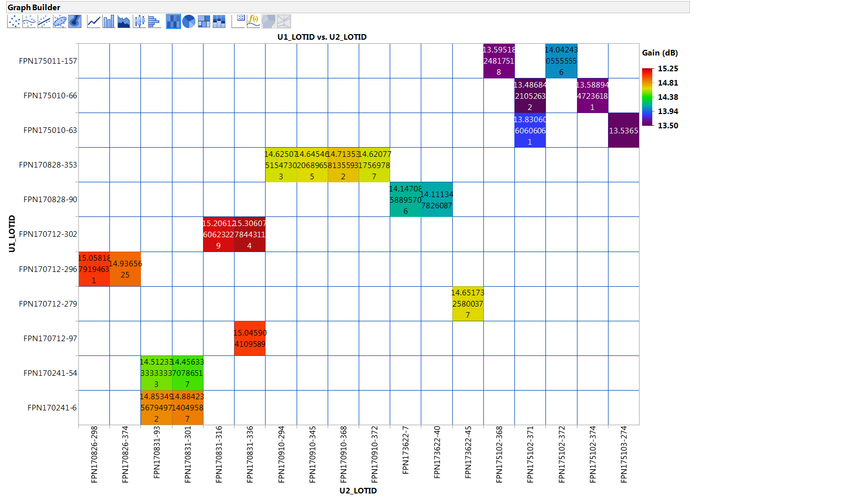The image size is (868, 497).
Task: Select the Area element icon
Action: click(x=124, y=21)
